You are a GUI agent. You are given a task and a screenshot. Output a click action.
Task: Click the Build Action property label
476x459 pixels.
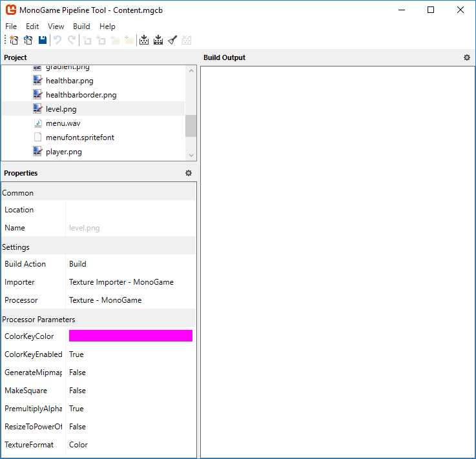coord(25,264)
